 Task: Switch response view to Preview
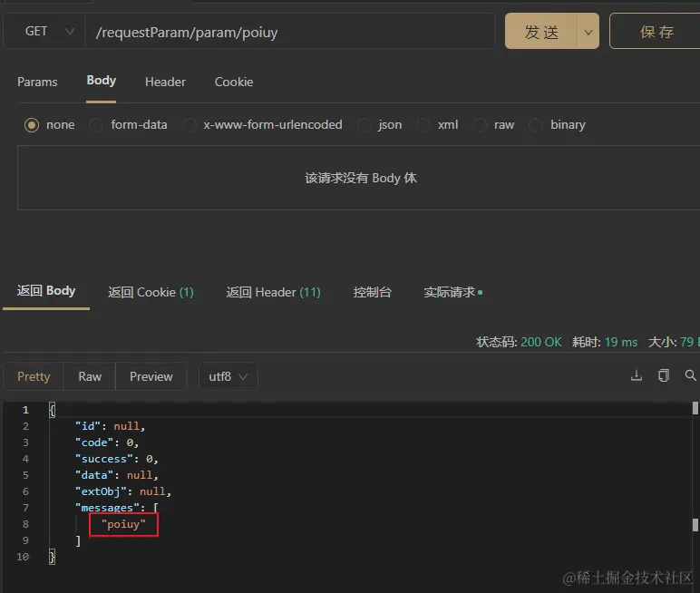(x=151, y=377)
